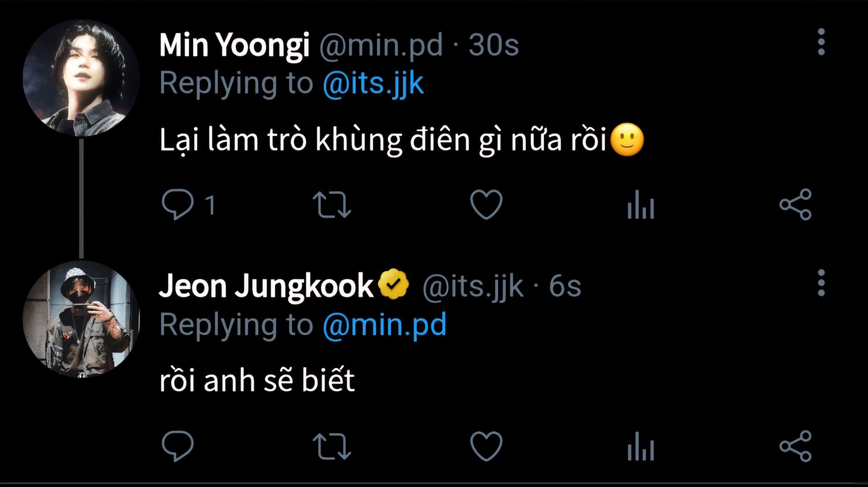Reply to Min Yoongi's tweet
Viewport: 868px width, 487px height.
pyautogui.click(x=178, y=205)
